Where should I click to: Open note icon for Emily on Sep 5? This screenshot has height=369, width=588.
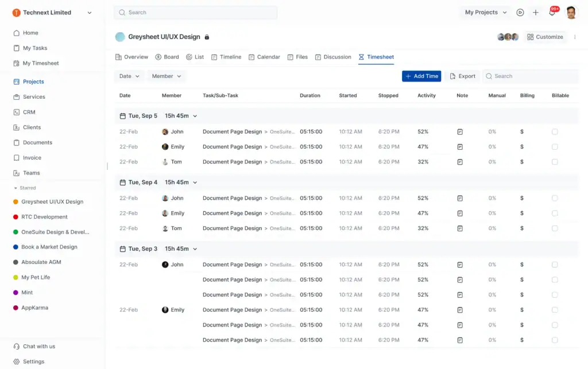(x=460, y=147)
